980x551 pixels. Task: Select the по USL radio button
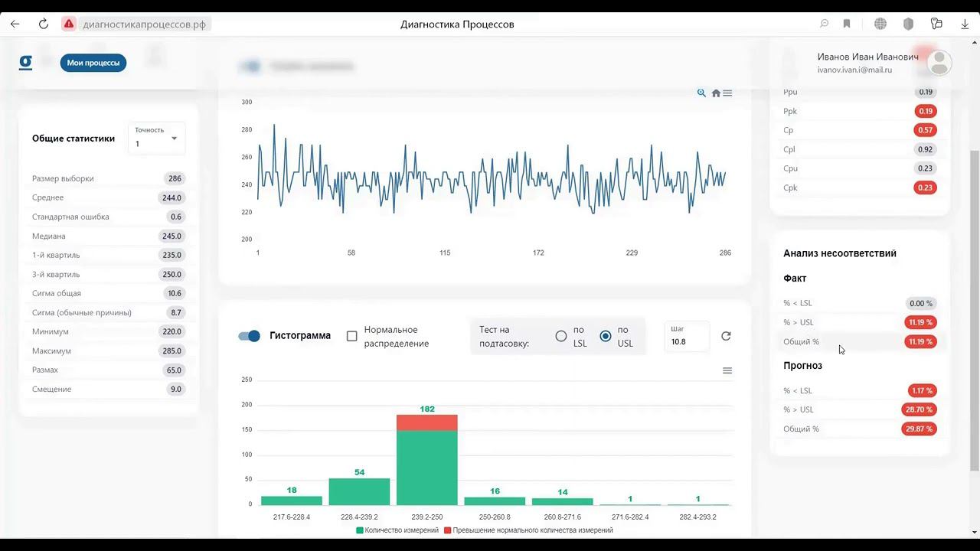point(606,336)
